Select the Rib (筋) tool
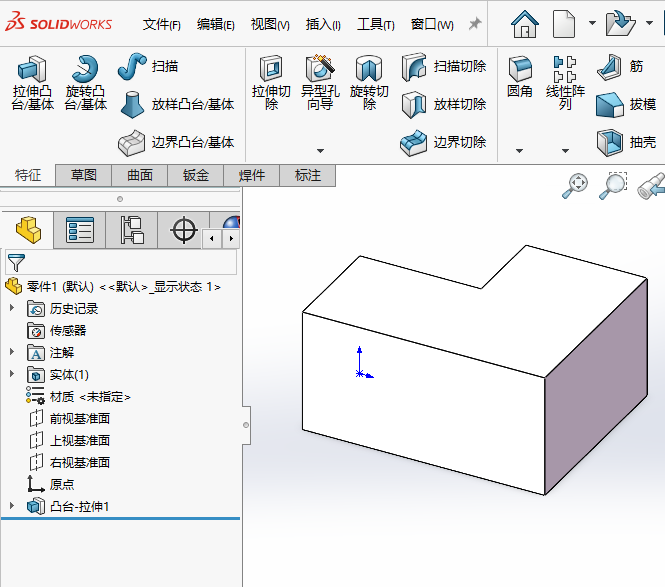This screenshot has width=665, height=587. [620, 67]
